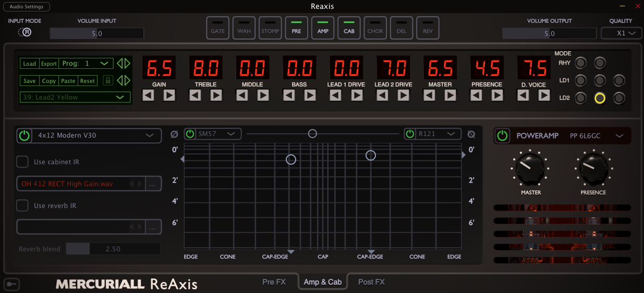Enable the DEL effect
644x293 pixels.
[402, 28]
